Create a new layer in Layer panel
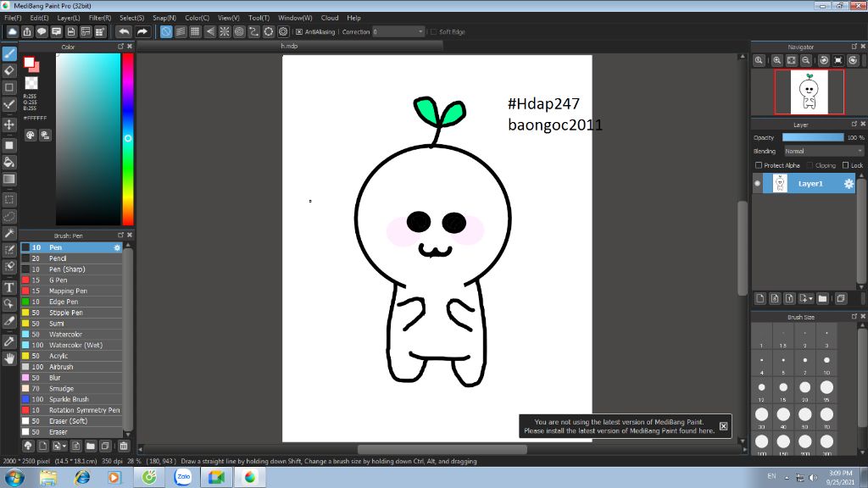868x488 pixels. point(760,299)
